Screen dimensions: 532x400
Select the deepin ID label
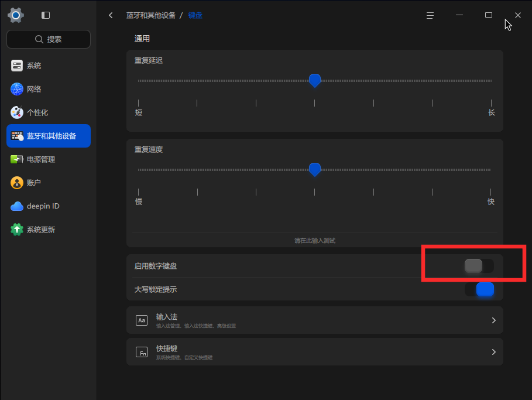(43, 206)
